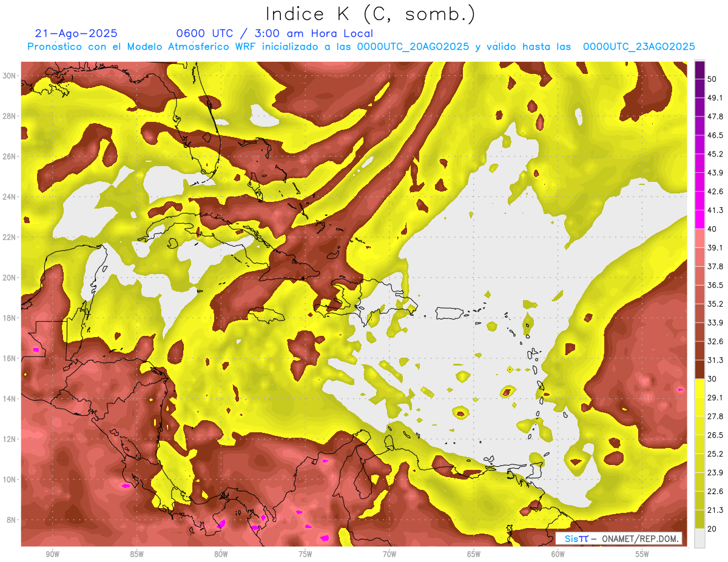Click the Jamaica island outline on the map

[x=267, y=314]
